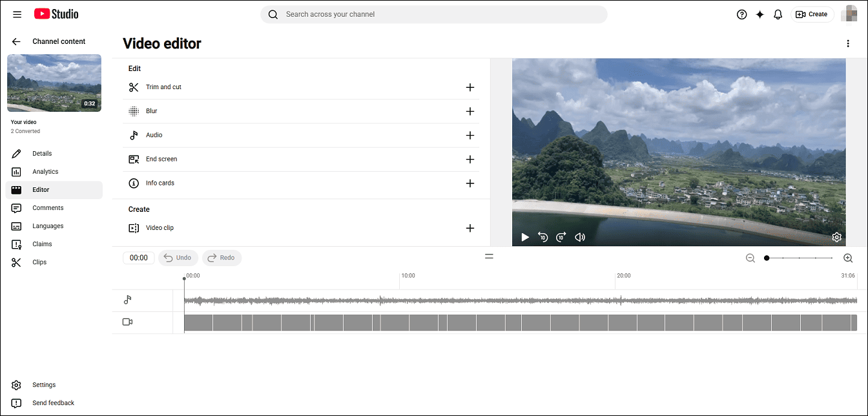Click the Undo button
Screen dimensions: 868x416
(178, 258)
